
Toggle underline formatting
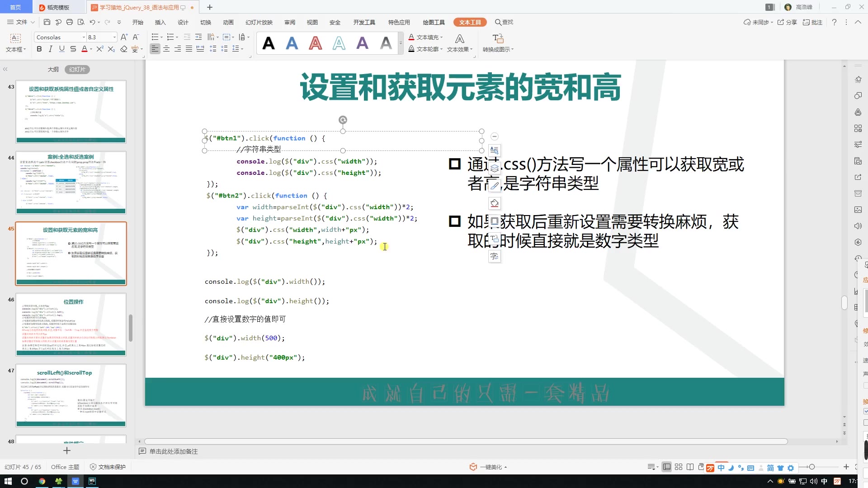[x=61, y=49]
